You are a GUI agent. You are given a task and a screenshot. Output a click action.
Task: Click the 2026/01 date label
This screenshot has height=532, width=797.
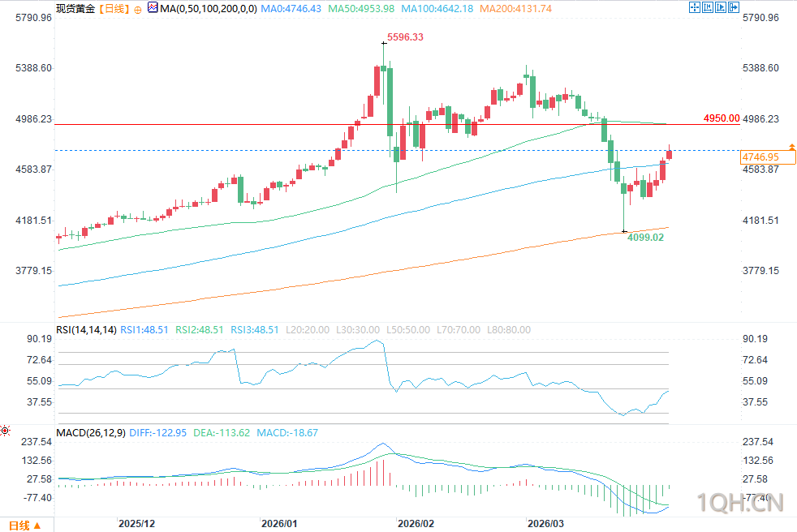[x=279, y=524]
